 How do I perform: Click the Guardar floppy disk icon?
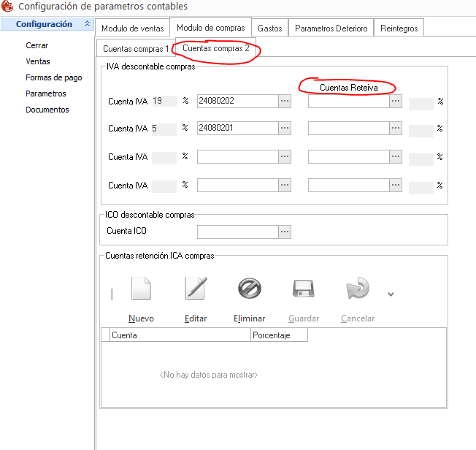pyautogui.click(x=304, y=289)
